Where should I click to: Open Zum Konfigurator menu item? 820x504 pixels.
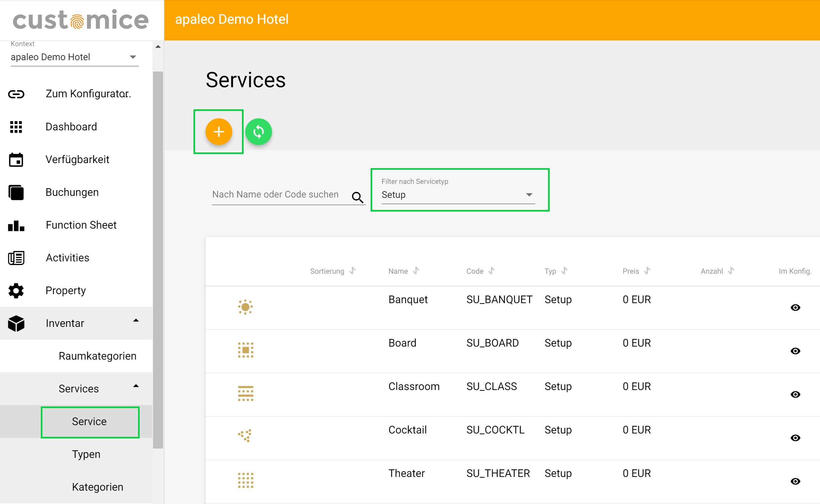coord(76,94)
